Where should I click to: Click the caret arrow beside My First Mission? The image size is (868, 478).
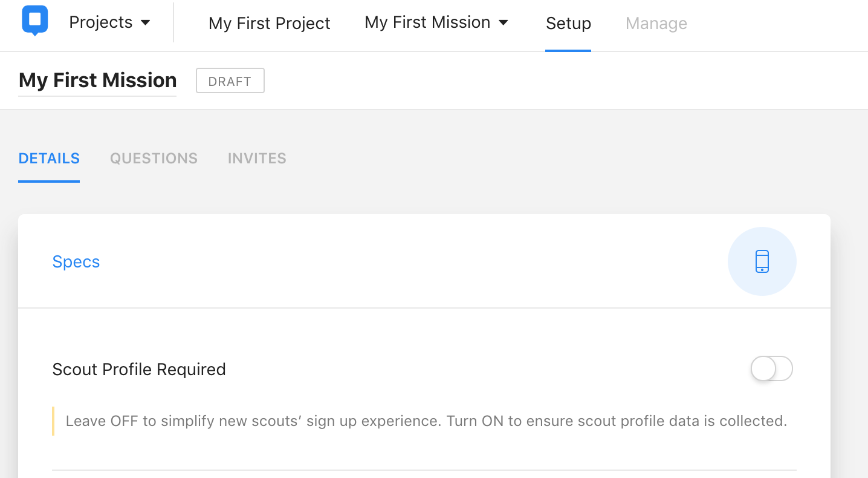pos(503,23)
